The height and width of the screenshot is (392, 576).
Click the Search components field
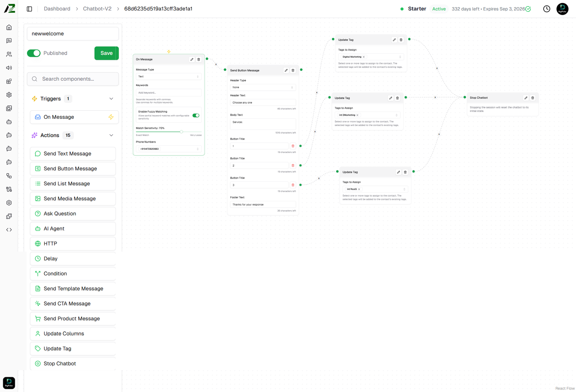point(73,79)
